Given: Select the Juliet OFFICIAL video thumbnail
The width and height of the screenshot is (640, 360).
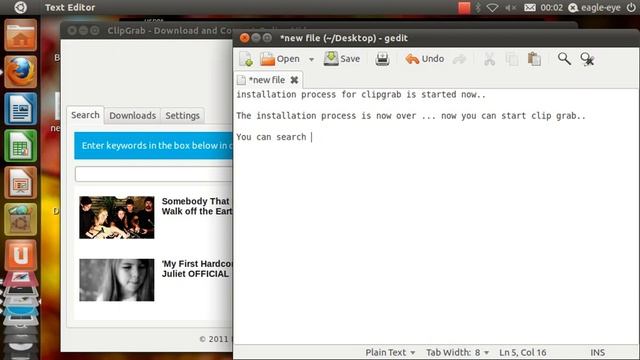Looking at the screenshot, I should [x=117, y=280].
